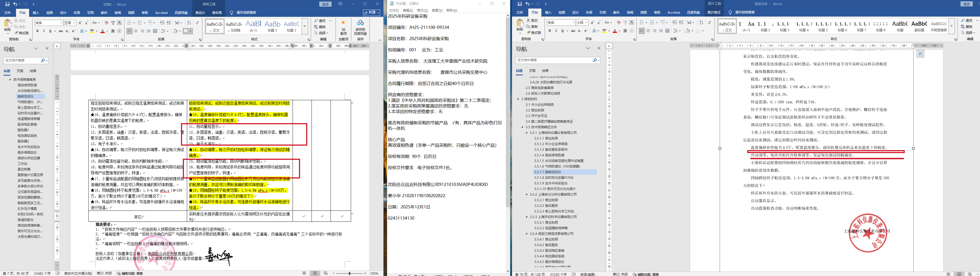
Task: Center-align paragraph in 文档2 Word window
Action: [x=136, y=31]
